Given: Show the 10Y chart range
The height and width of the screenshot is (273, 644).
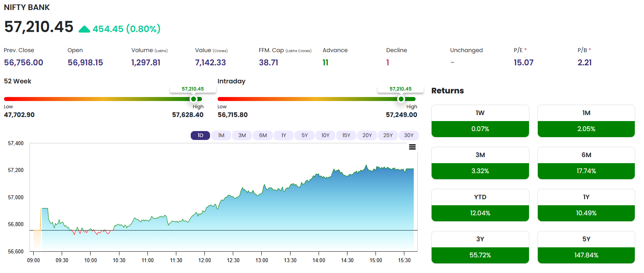Looking at the screenshot, I should (x=325, y=135).
